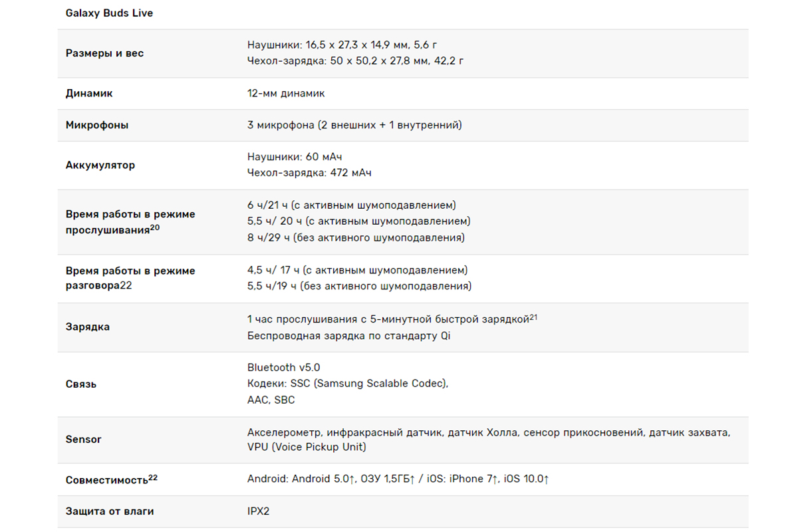Click the 'Galaxy Buds Live' table heading
The image size is (798, 532).
coord(109,13)
